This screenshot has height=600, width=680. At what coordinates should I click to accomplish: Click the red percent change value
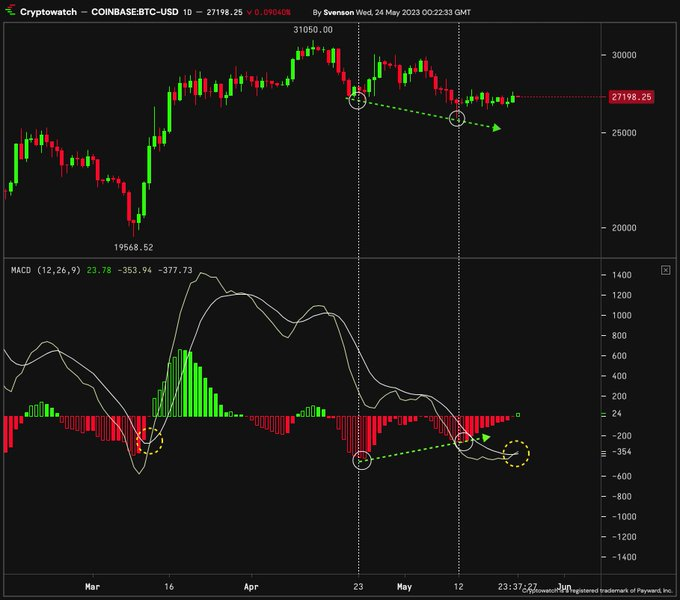point(271,12)
